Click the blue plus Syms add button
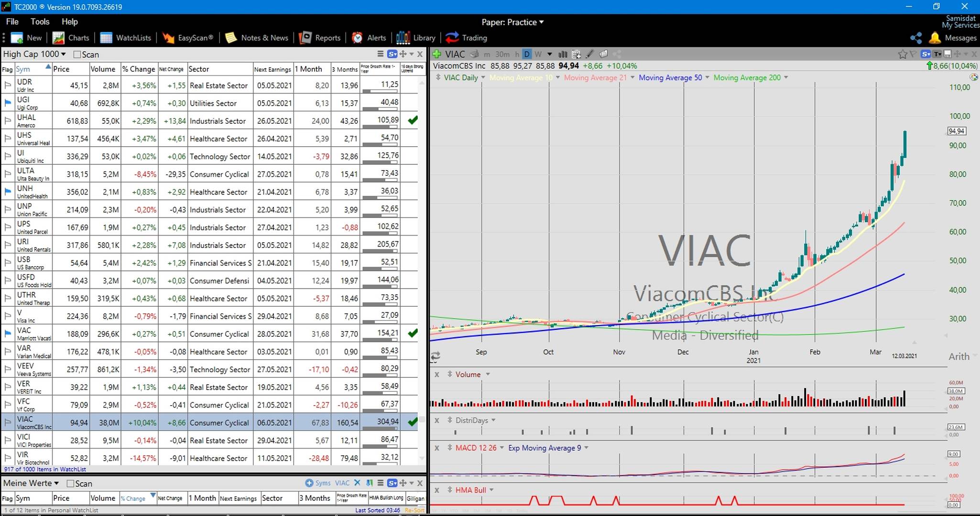980x516 pixels. [x=318, y=483]
